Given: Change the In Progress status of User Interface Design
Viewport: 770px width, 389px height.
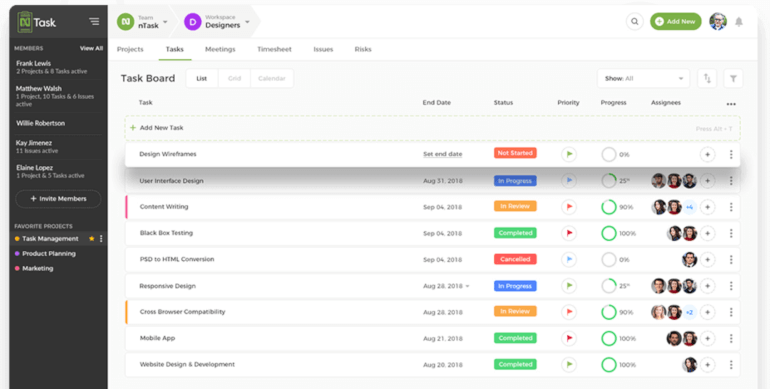Looking at the screenshot, I should tap(515, 181).
